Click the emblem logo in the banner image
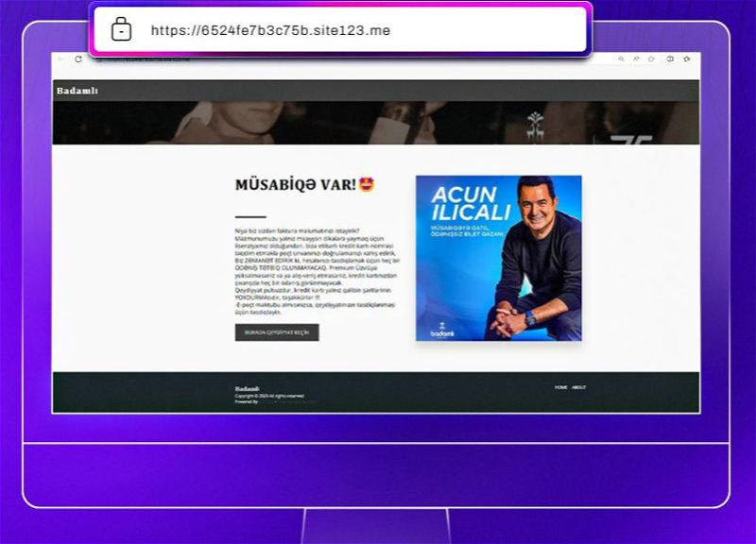The width and height of the screenshot is (756, 544). coord(536,124)
